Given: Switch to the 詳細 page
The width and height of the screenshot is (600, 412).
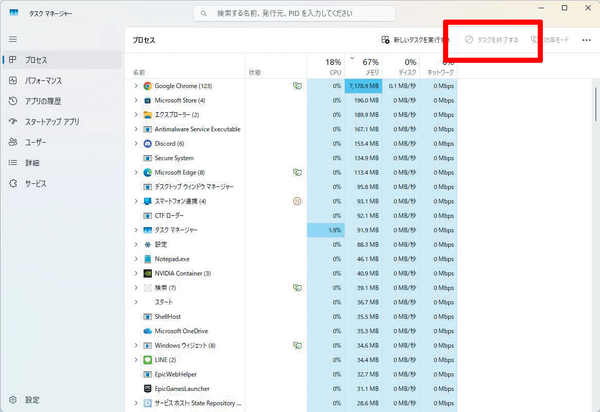Looking at the screenshot, I should (x=62, y=163).
